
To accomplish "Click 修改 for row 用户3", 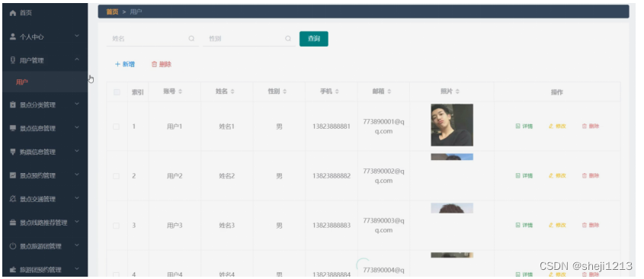I will click(557, 226).
